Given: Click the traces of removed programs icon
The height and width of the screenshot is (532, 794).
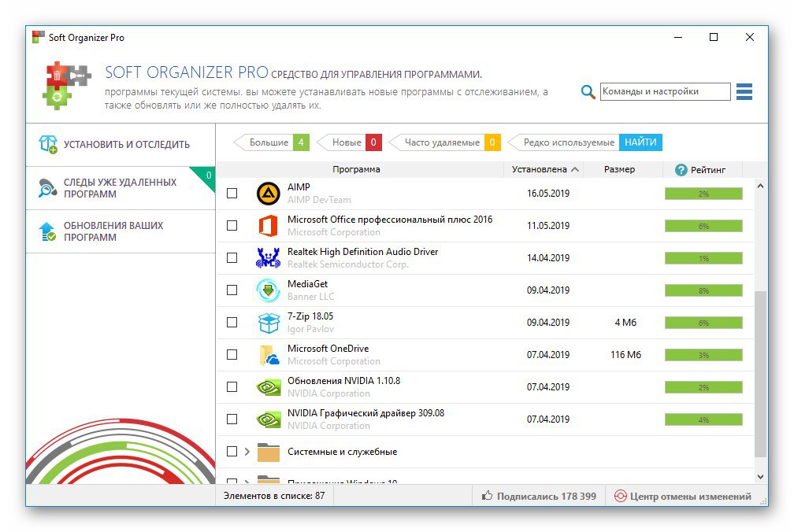Looking at the screenshot, I should click(47, 188).
